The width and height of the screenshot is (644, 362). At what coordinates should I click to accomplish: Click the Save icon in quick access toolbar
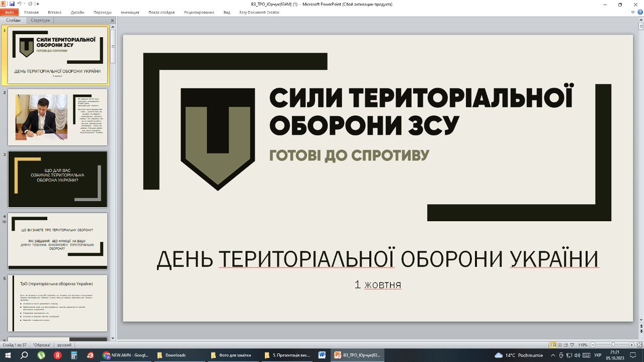[x=12, y=4]
